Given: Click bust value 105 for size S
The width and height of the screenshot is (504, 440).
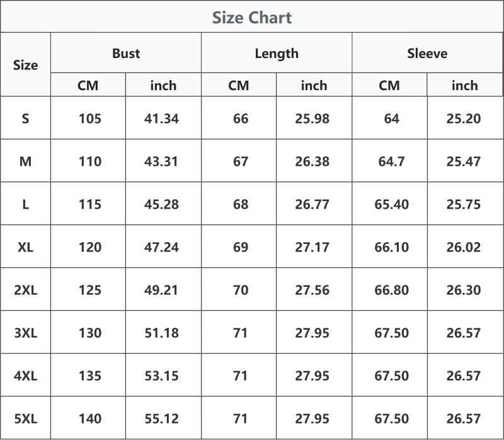Looking at the screenshot, I should pos(90,119).
